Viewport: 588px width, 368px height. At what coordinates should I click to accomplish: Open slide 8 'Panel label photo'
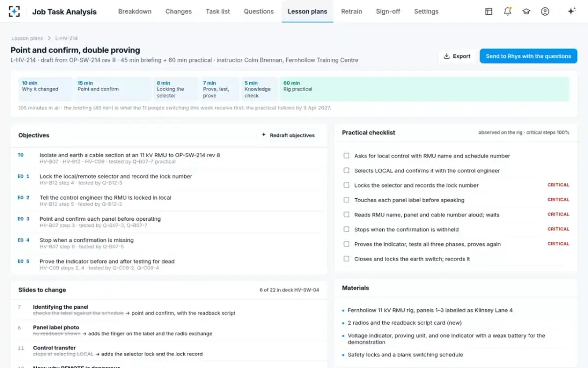click(169, 330)
